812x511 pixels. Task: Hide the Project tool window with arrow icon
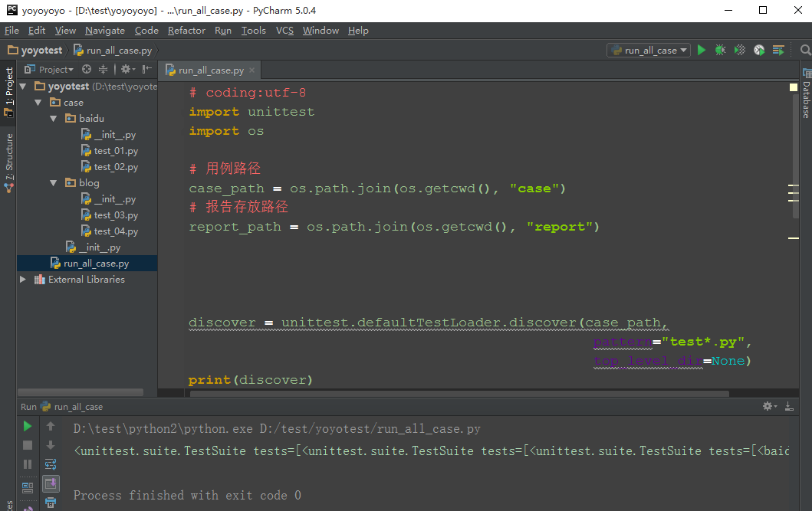(147, 69)
